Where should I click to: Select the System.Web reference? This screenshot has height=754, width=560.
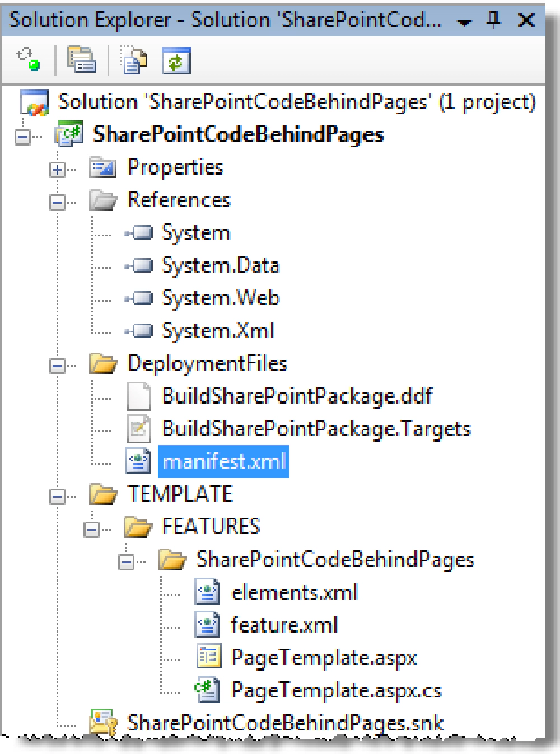pyautogui.click(x=220, y=298)
